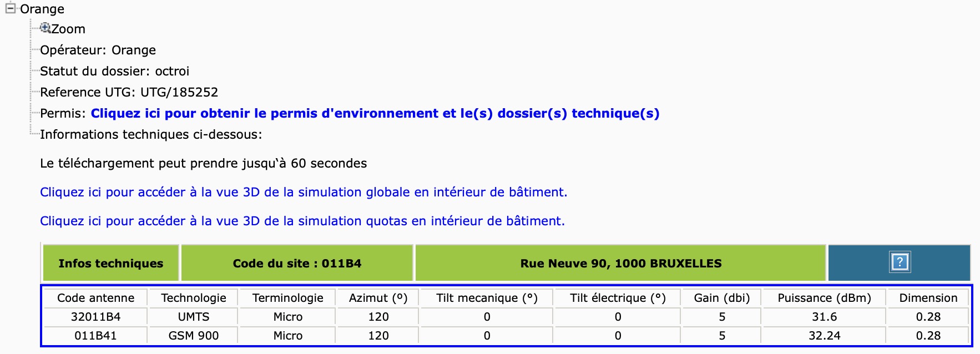Screen dimensions: 980x354
Task: Click the download time notice text
Action: 203,163
